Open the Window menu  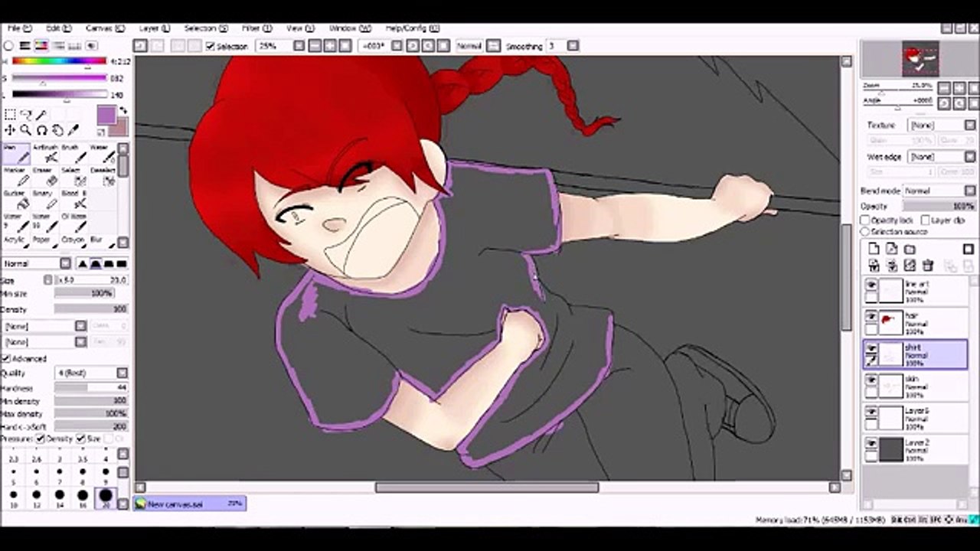(349, 28)
